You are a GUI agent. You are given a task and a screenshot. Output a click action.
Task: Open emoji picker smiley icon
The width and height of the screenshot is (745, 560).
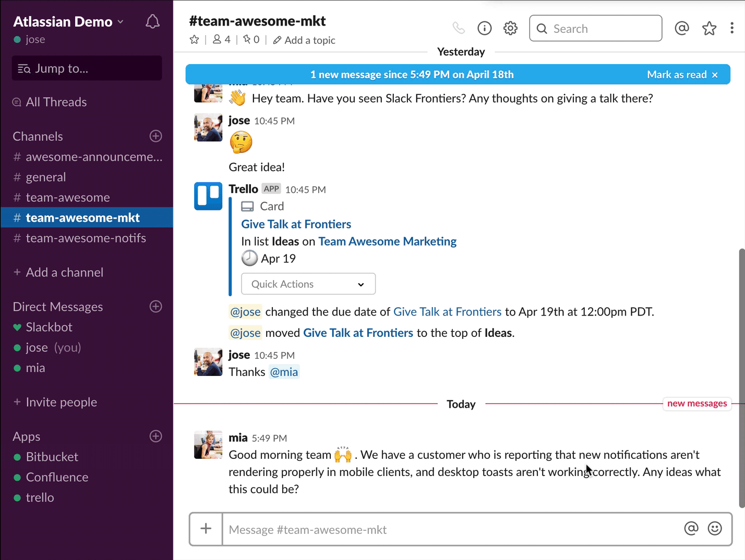tap(715, 529)
